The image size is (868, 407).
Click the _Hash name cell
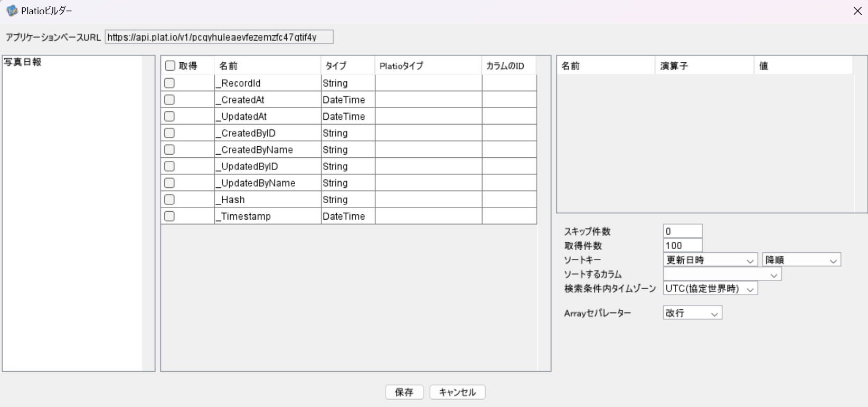tap(268, 200)
